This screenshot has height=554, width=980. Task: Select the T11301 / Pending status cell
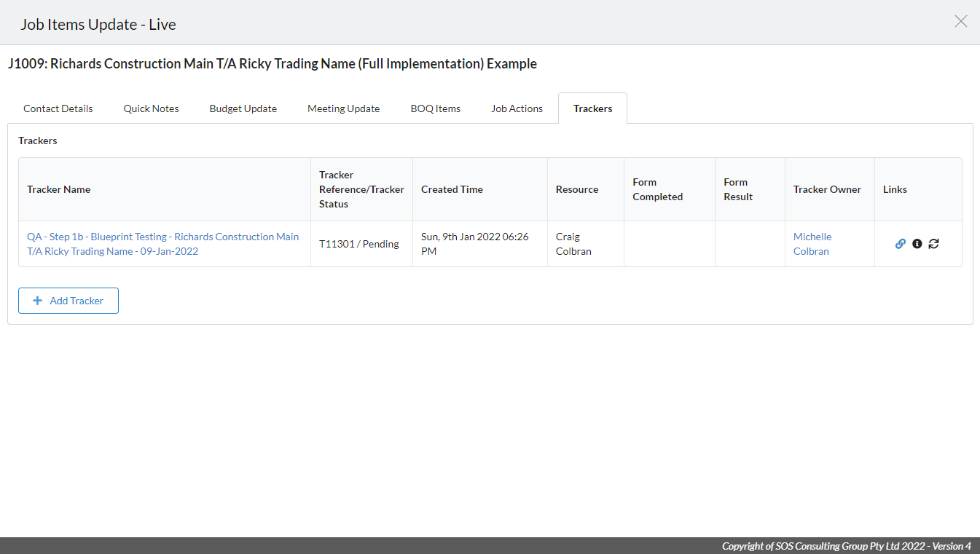click(359, 244)
